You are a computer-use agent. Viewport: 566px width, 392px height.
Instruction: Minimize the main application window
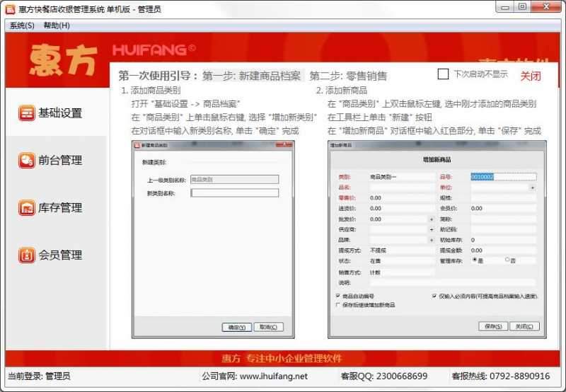tap(505, 7)
